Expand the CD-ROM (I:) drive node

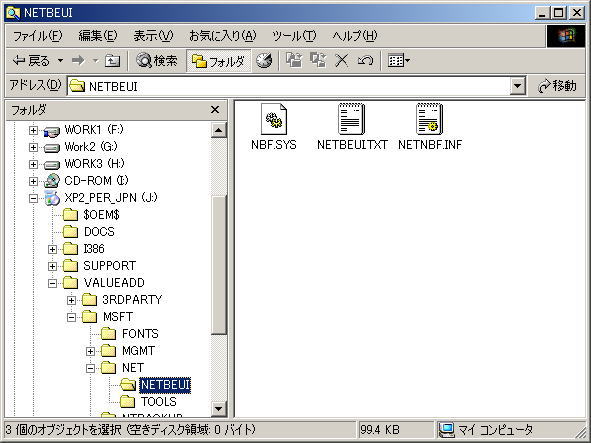pyautogui.click(x=33, y=181)
